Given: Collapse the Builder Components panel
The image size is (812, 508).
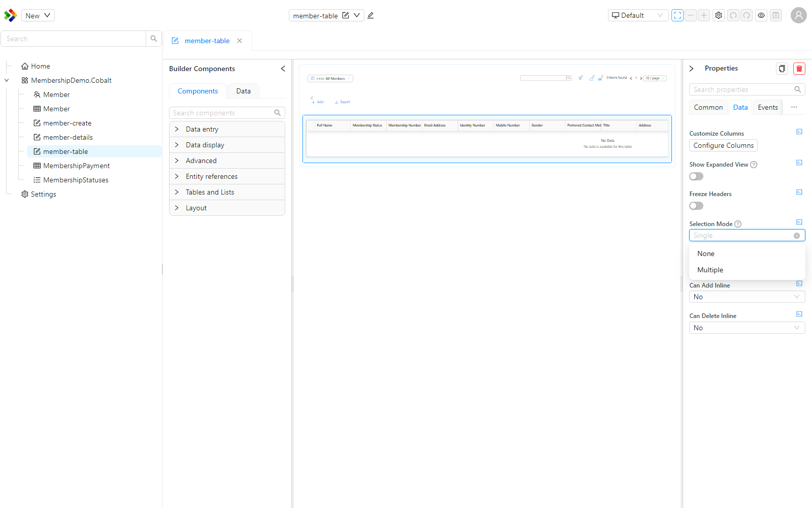Looking at the screenshot, I should [283, 69].
